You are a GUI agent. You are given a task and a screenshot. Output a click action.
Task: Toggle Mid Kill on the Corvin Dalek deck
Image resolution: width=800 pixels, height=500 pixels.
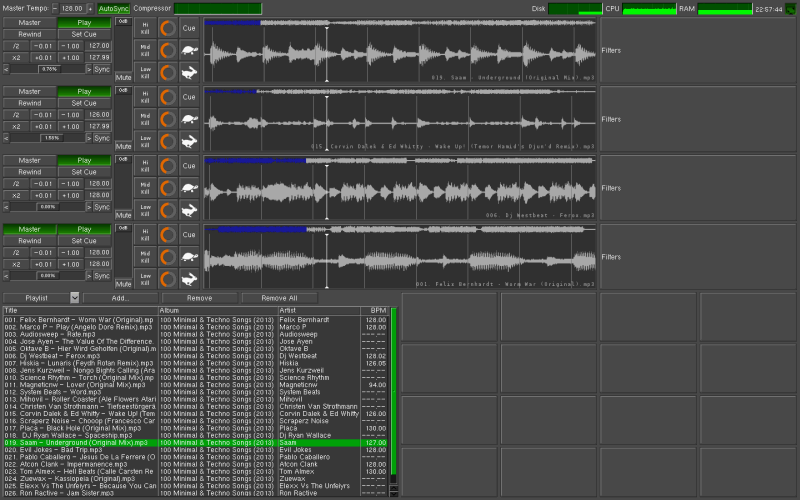coord(145,119)
